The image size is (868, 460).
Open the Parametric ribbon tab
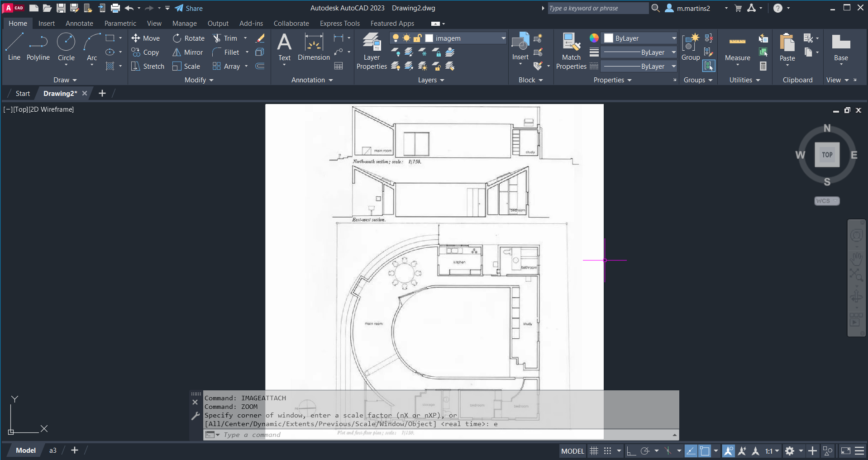pyautogui.click(x=120, y=24)
